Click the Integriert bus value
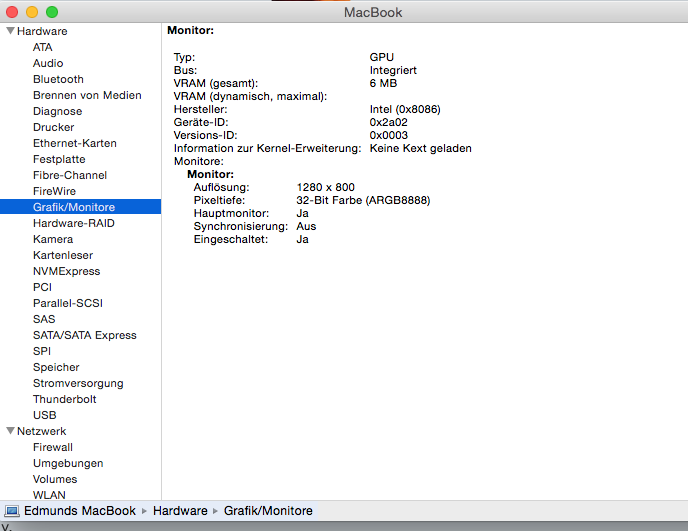This screenshot has height=531, width=688. click(393, 70)
